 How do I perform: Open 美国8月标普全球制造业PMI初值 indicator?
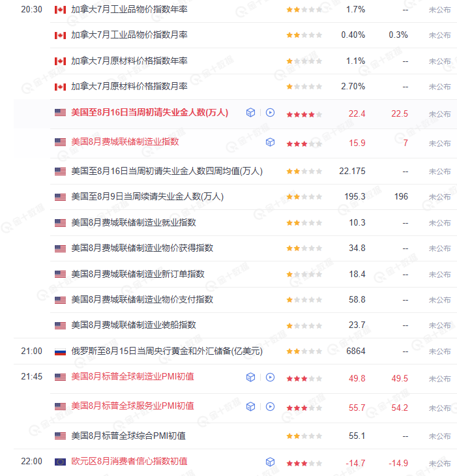pyautogui.click(x=132, y=377)
